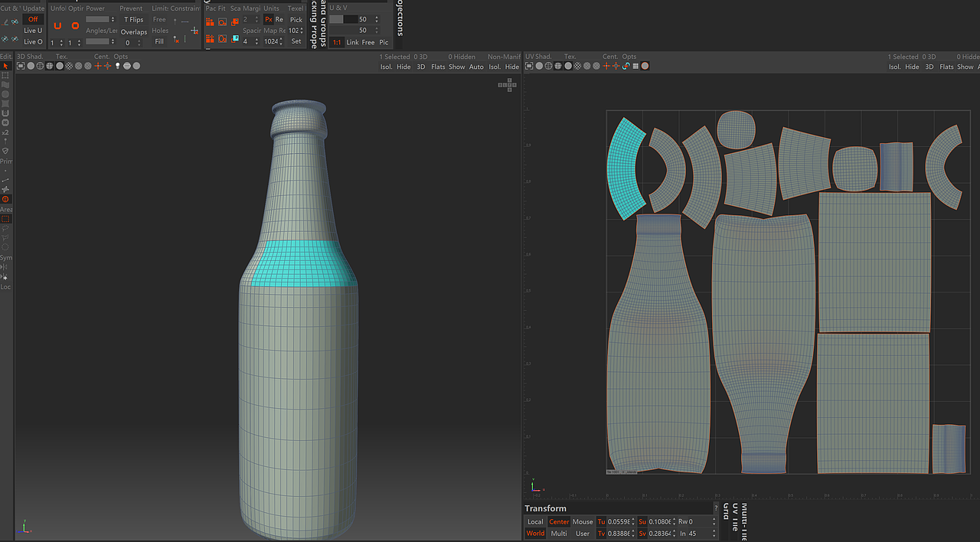Click top Fit icon in pack panel

pos(222,21)
